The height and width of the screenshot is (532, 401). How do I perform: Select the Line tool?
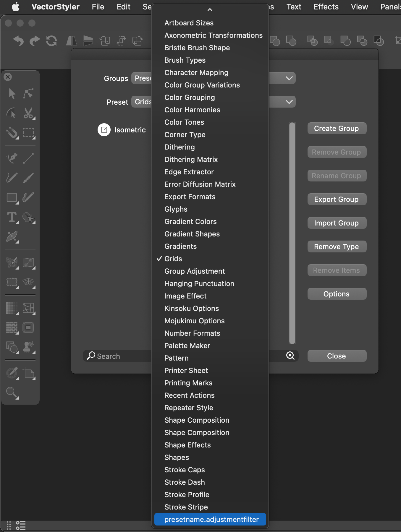[x=28, y=158]
